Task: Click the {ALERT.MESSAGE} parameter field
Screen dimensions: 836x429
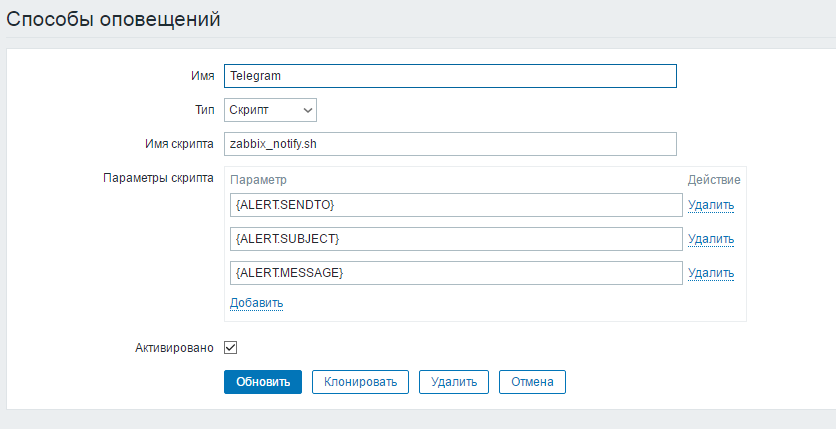Action: coord(455,273)
